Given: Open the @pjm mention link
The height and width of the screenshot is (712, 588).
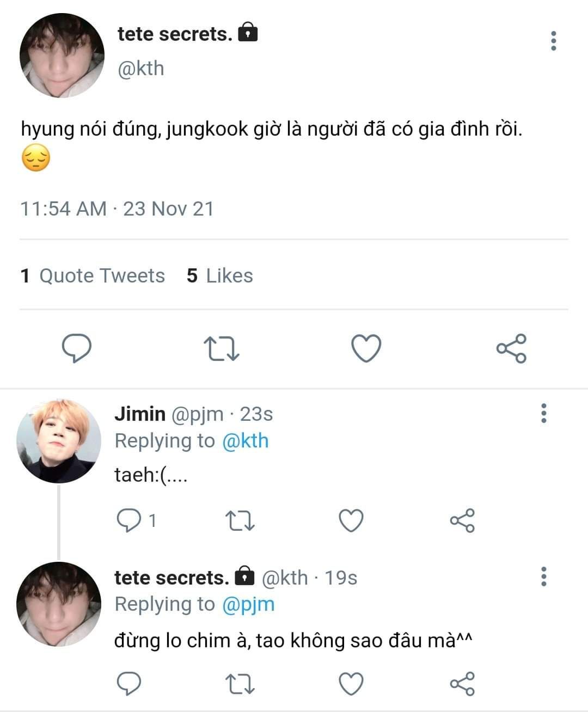Looking at the screenshot, I should click(248, 604).
